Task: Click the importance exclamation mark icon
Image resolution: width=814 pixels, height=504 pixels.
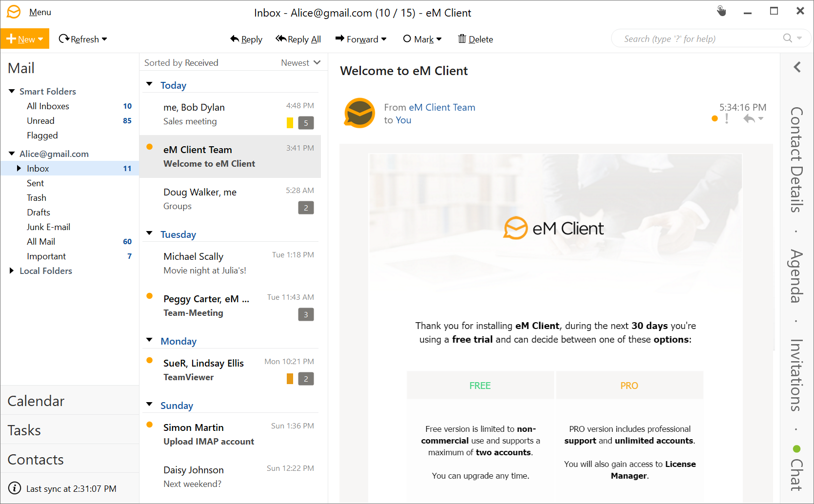Action: tap(727, 118)
